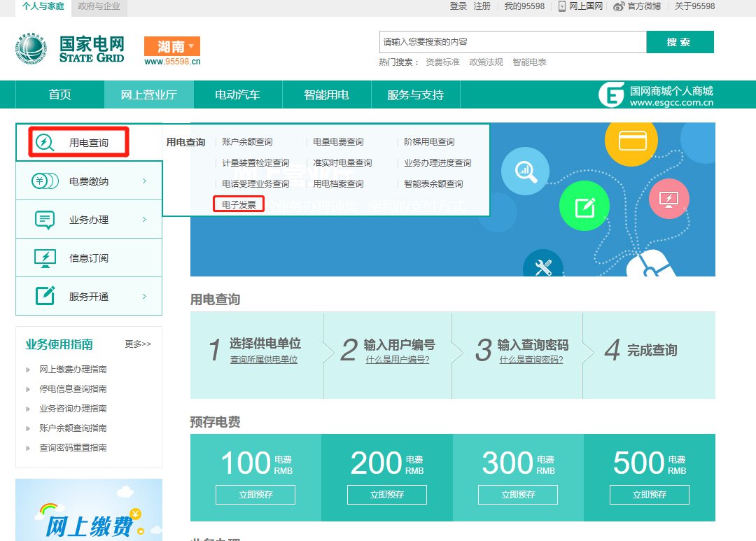Switch to the 政府与企业 tab
756x541 pixels.
99,6
